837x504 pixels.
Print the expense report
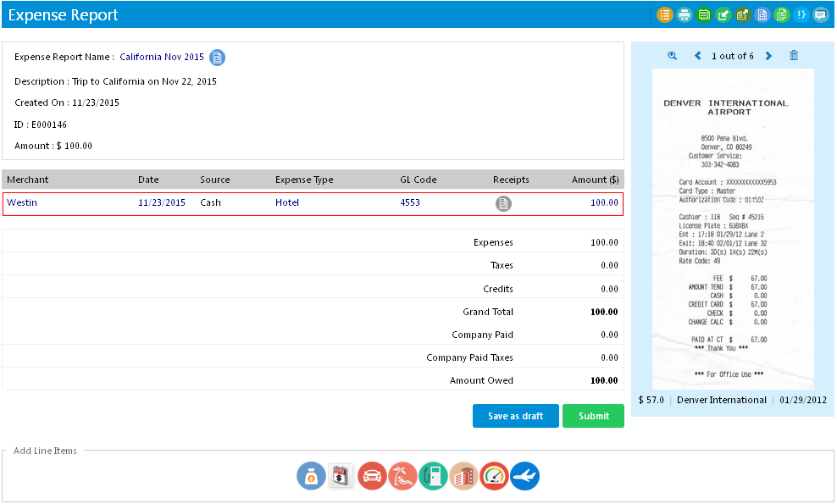[x=684, y=14]
